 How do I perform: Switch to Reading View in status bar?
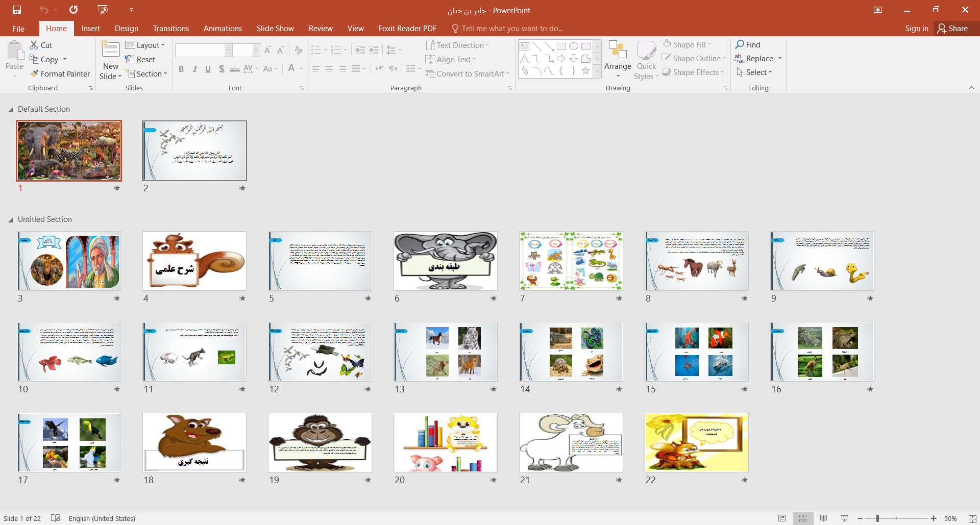point(823,518)
